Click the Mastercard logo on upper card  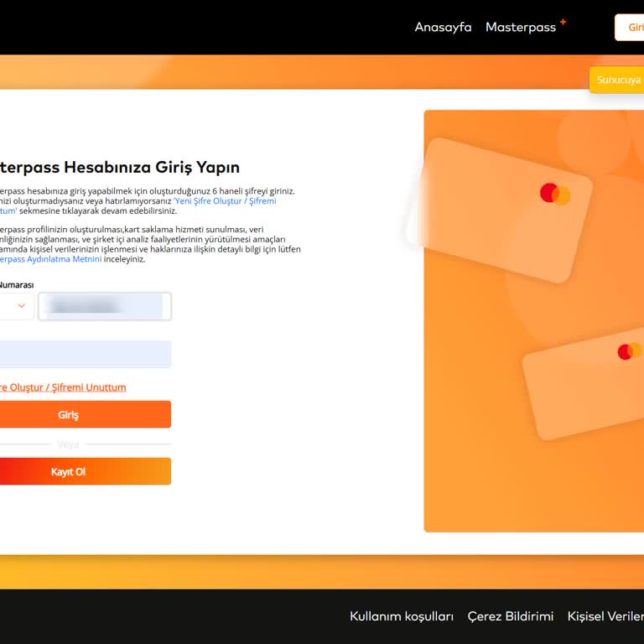pos(555,194)
